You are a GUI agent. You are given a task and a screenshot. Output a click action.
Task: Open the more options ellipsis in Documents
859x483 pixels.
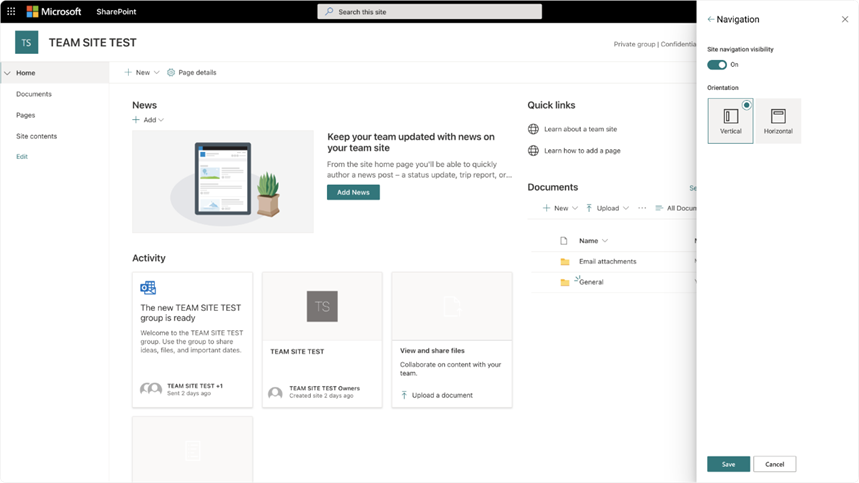click(x=642, y=208)
